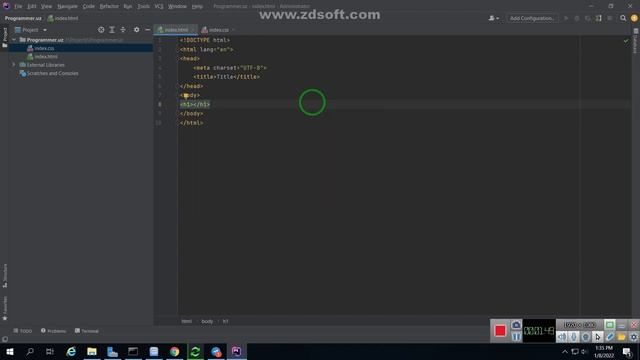Click Programmer.uz breadcrumb in navigation bar
Screen dimensions: 640x360
pyautogui.click(x=23, y=18)
